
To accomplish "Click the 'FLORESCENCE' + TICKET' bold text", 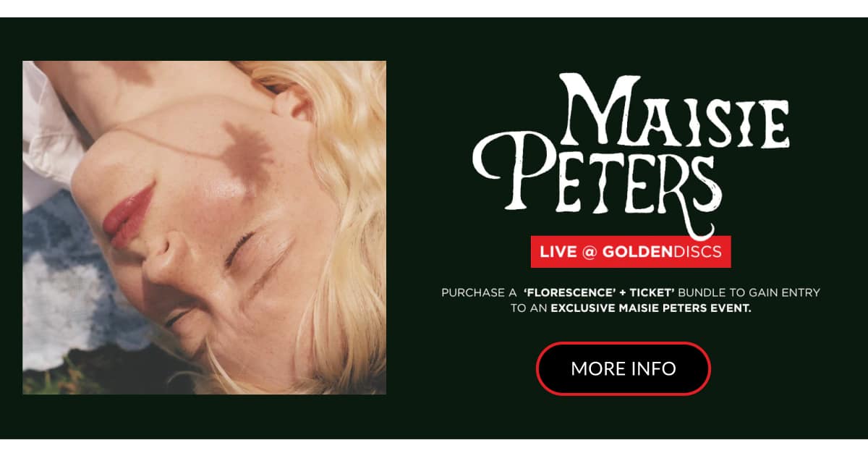I will click(599, 292).
